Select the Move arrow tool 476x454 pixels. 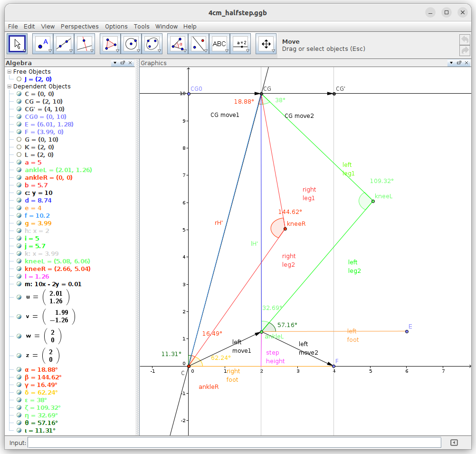pos(17,44)
